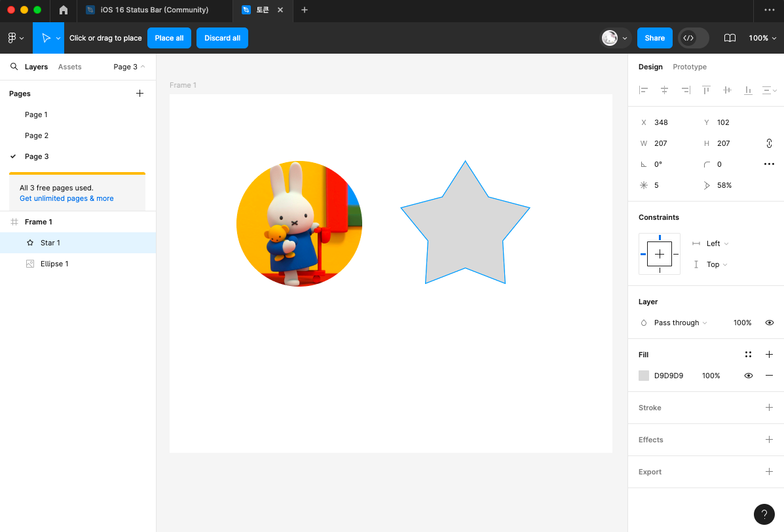Open Get unlimited pages & more link
The width and height of the screenshot is (784, 532).
pyautogui.click(x=67, y=198)
